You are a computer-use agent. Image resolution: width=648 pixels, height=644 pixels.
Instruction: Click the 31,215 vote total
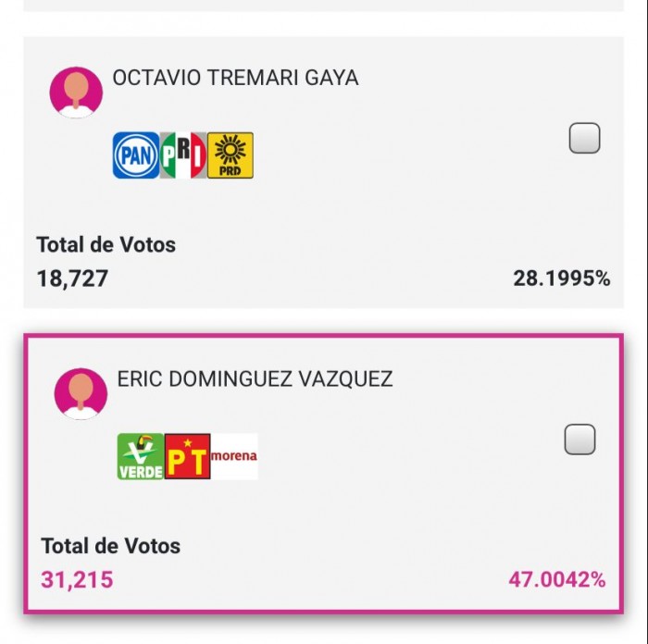click(77, 579)
